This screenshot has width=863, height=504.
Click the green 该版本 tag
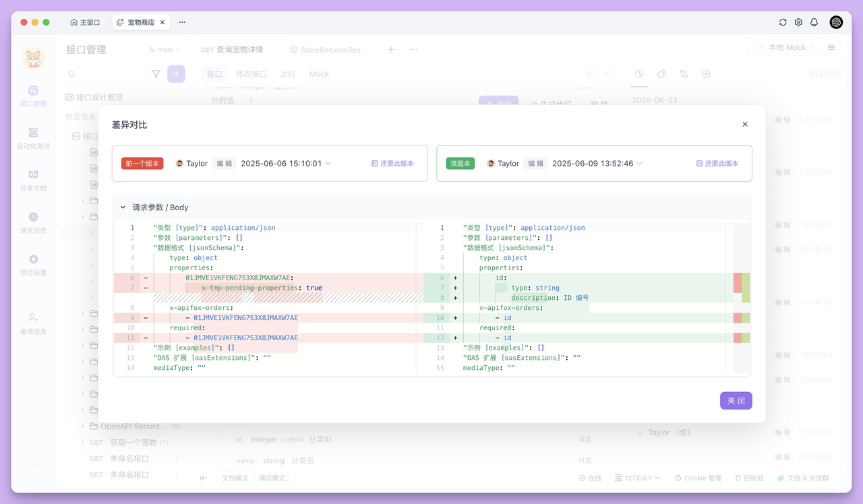tap(460, 164)
